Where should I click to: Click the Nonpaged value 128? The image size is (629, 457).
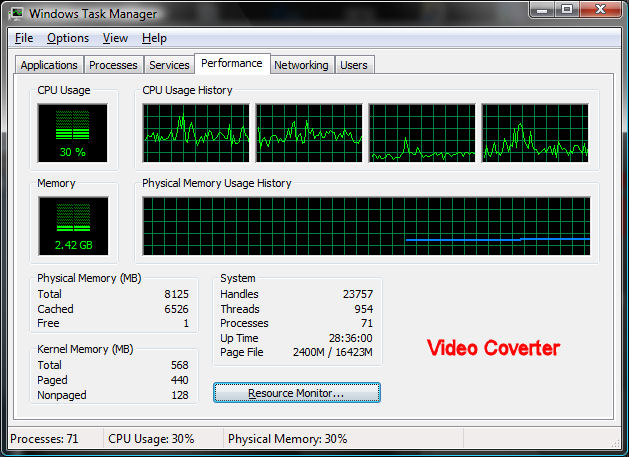[180, 395]
